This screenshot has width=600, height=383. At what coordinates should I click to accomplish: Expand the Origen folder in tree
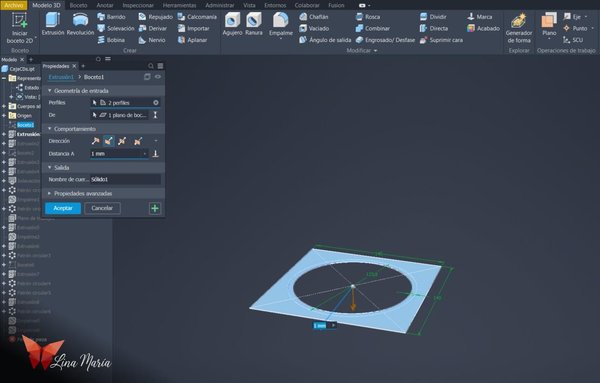pos(4,116)
